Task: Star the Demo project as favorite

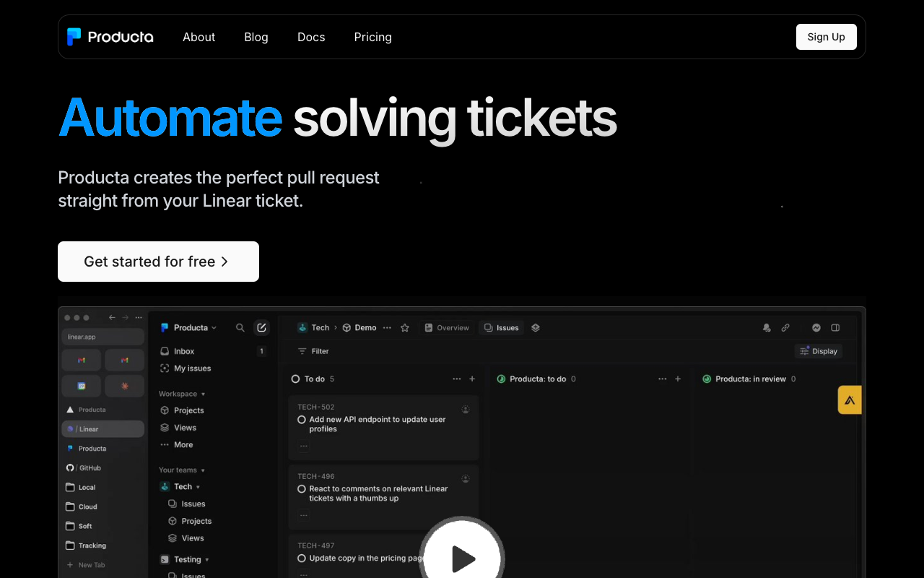Action: (405, 327)
